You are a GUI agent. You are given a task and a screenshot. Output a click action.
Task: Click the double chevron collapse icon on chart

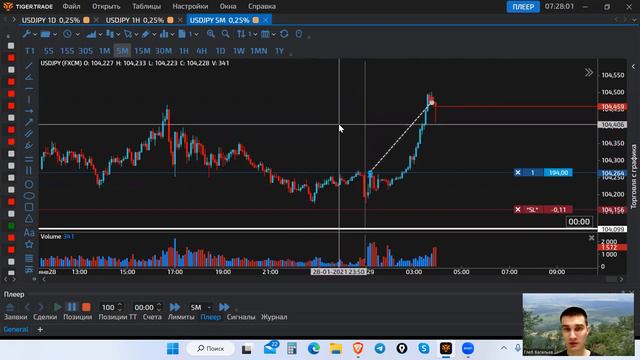(588, 73)
